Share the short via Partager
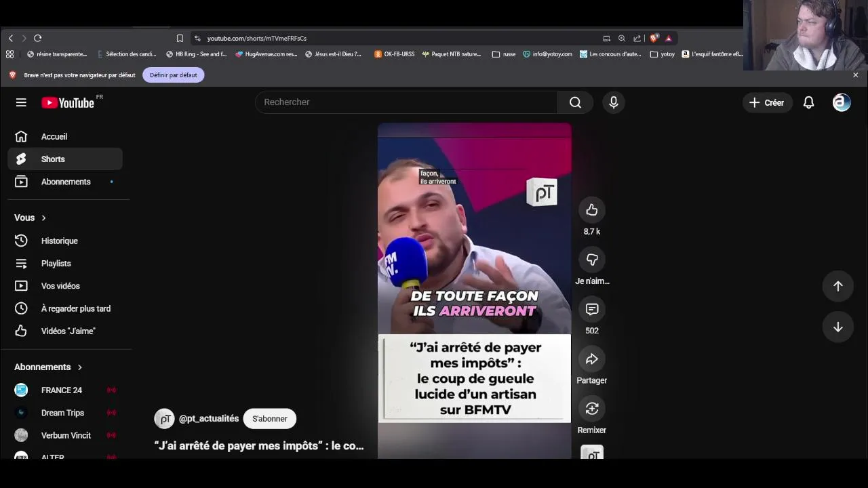The width and height of the screenshot is (868, 488). (592, 359)
